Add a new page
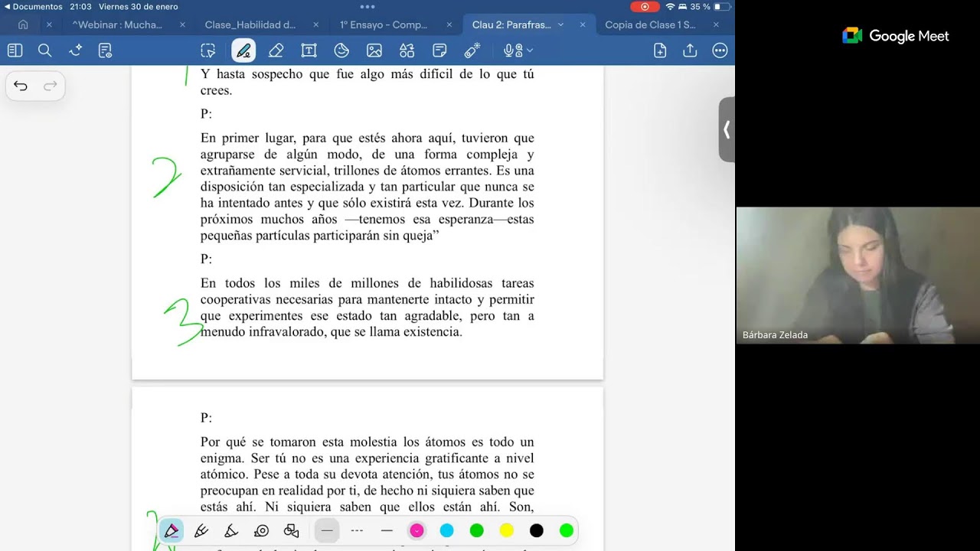This screenshot has height=551, width=980. coord(660,51)
